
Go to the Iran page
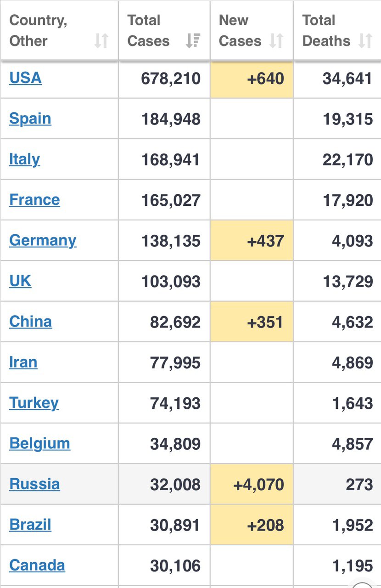(23, 362)
